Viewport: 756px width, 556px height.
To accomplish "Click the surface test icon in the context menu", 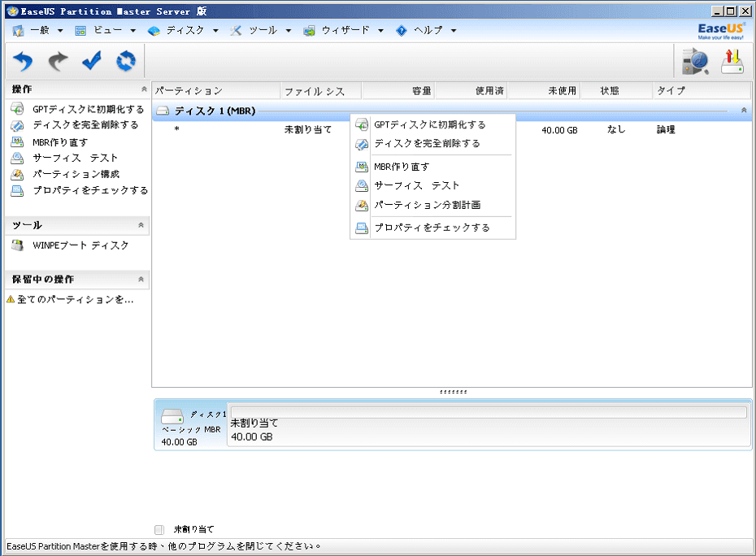I will [362, 185].
